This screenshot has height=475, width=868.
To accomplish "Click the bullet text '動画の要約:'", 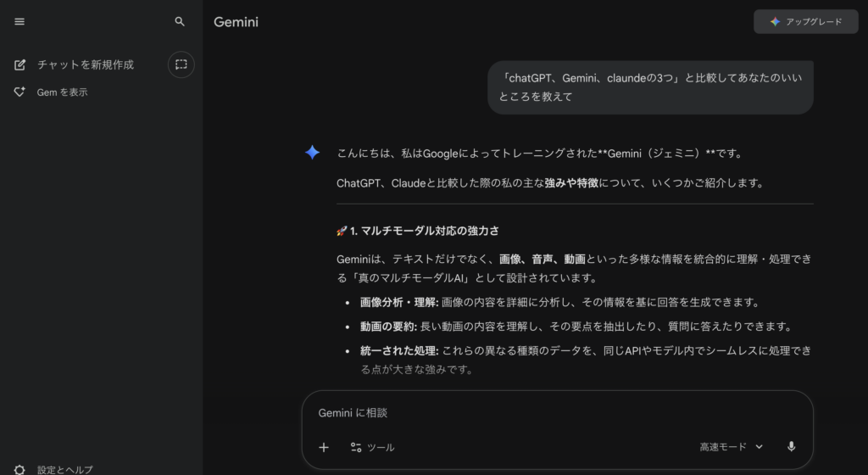I will (x=388, y=327).
